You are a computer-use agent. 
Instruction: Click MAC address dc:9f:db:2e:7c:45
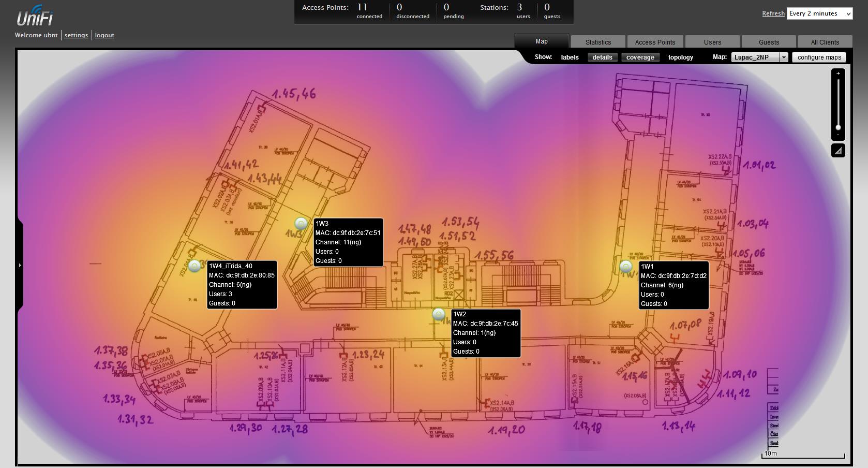[x=486, y=324]
